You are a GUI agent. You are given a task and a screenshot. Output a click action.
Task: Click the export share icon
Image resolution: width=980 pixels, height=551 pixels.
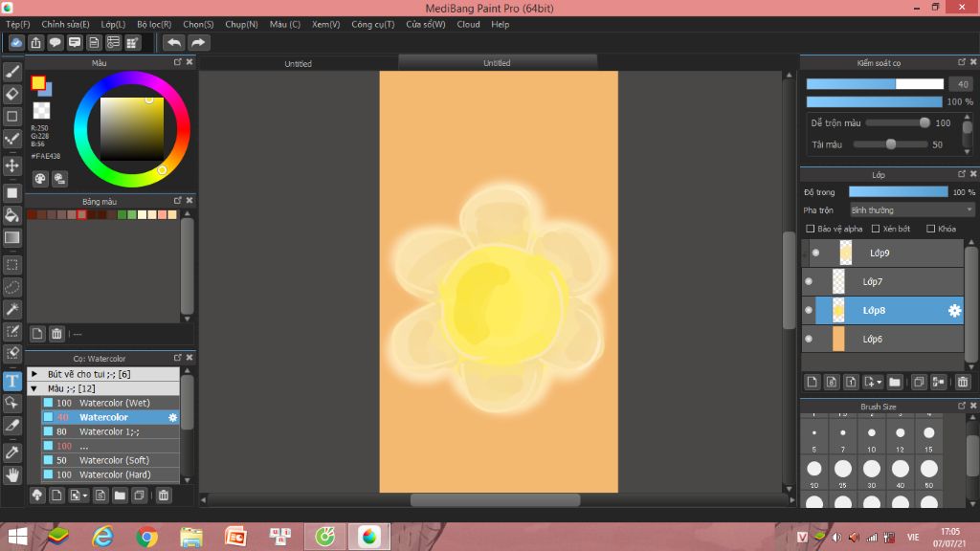(x=35, y=42)
